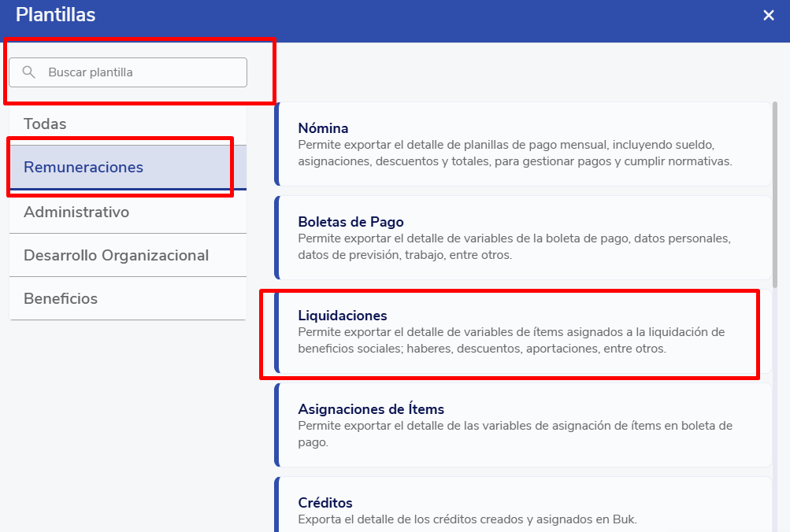Show all templates via the Todas category

[x=46, y=124]
